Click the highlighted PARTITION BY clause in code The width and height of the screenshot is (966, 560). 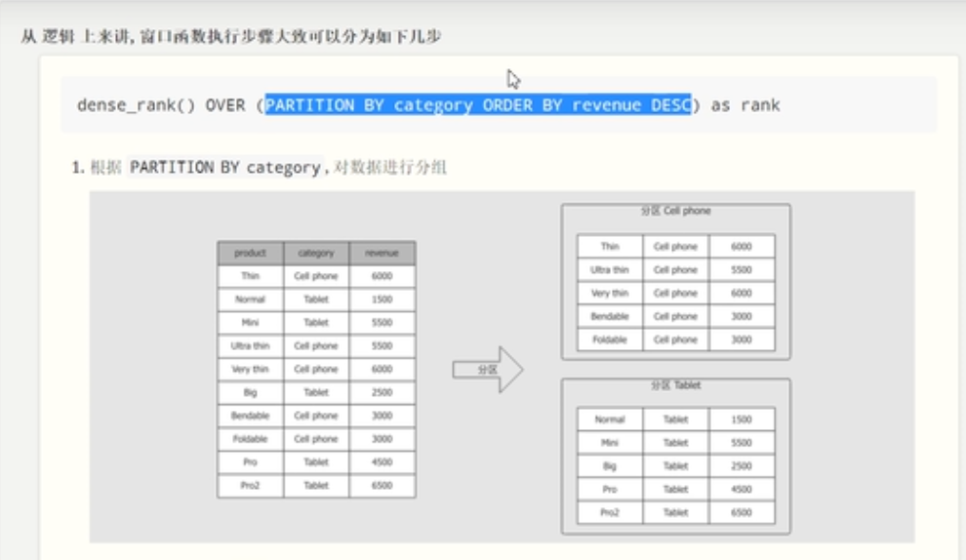[x=478, y=105]
